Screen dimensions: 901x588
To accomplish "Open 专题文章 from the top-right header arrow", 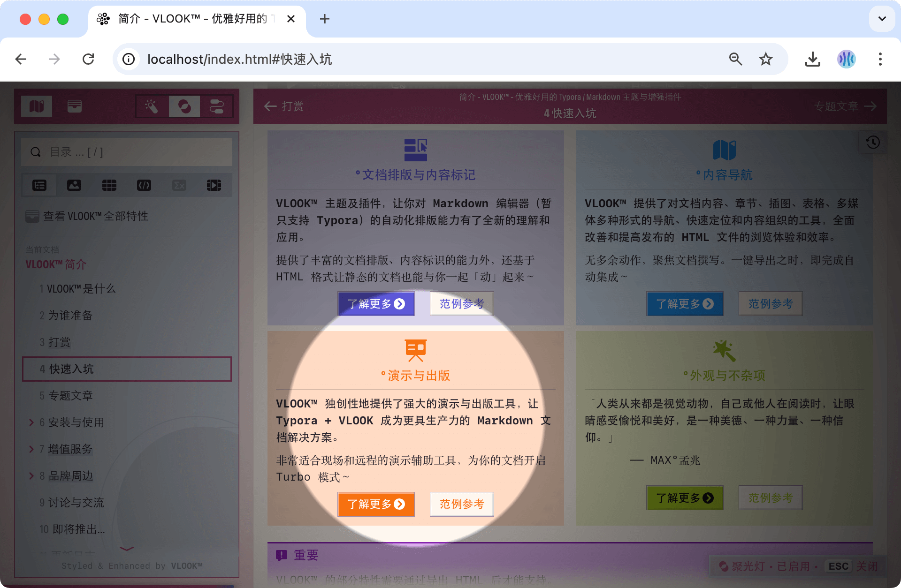I will click(x=846, y=106).
